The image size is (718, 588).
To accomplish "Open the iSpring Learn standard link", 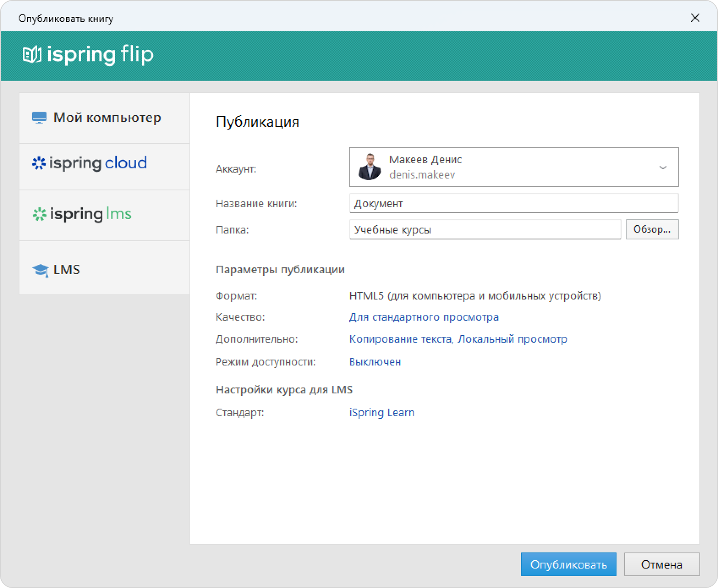I will pos(381,412).
